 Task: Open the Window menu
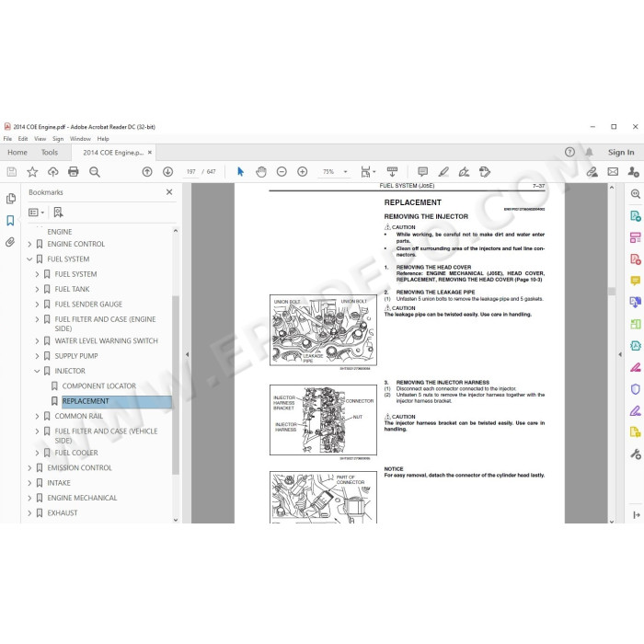click(x=80, y=139)
